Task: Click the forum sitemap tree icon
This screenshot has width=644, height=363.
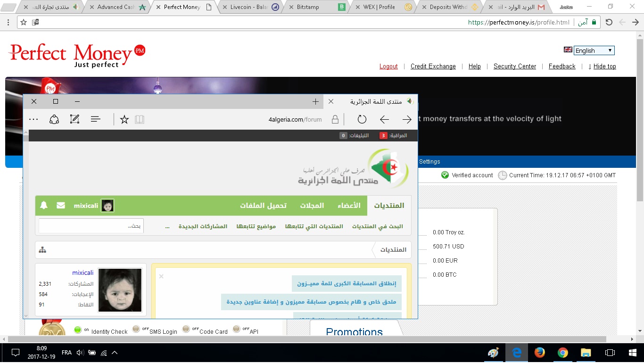Action: click(42, 250)
